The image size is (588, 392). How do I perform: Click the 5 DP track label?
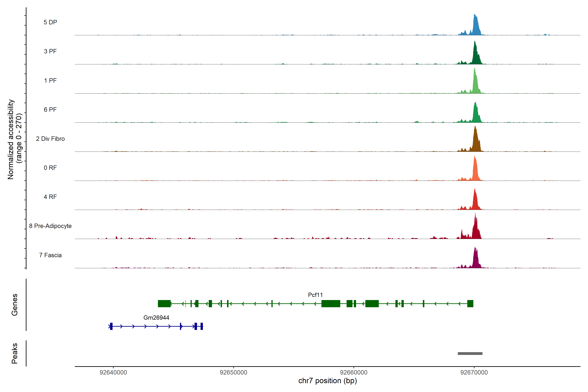click(50, 22)
